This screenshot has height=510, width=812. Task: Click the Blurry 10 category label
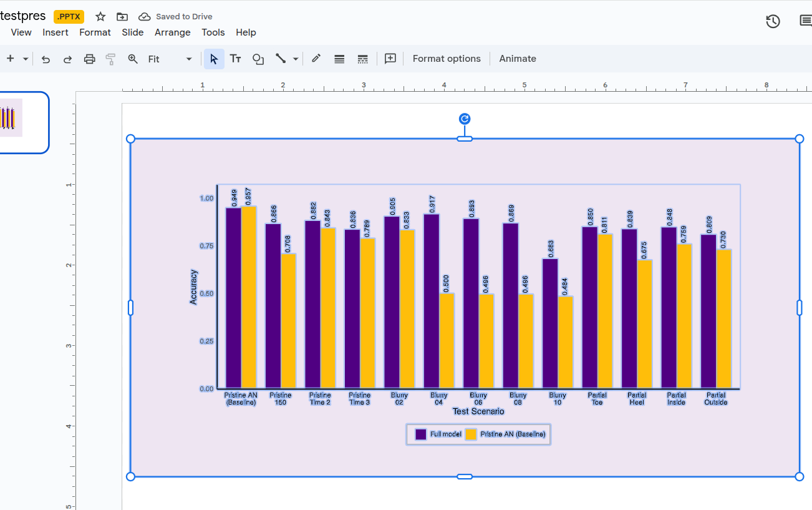click(558, 399)
